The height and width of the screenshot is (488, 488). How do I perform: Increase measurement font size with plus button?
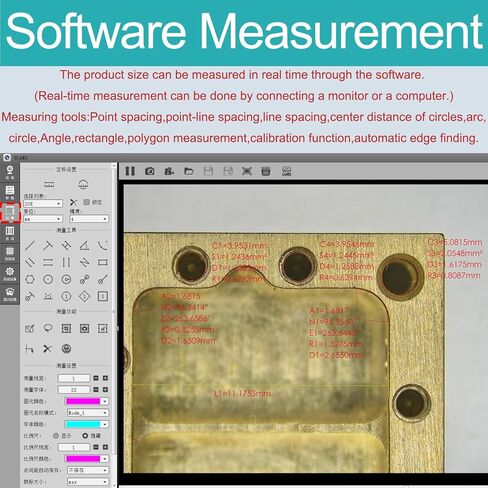pos(105,390)
